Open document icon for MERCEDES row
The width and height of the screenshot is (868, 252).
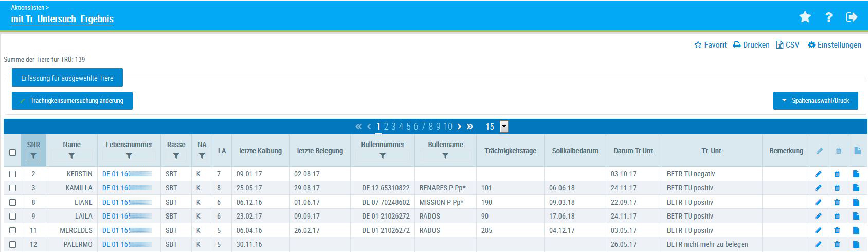[856, 231]
